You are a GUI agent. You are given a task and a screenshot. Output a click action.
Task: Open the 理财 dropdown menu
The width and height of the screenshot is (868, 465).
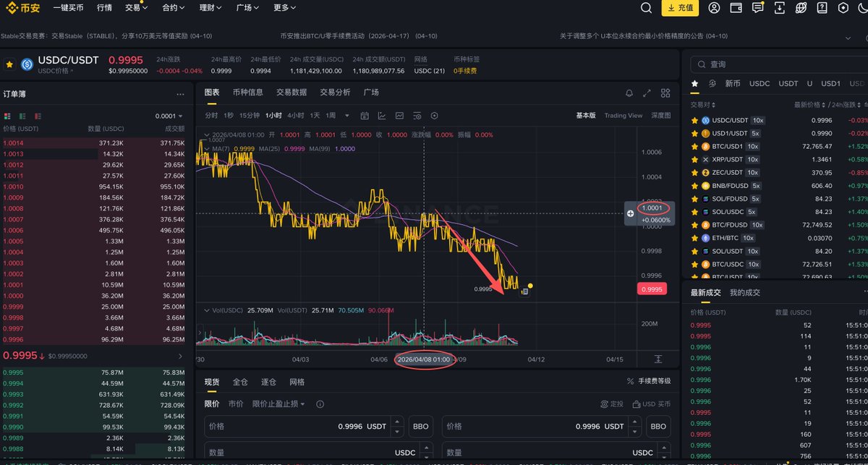(210, 8)
